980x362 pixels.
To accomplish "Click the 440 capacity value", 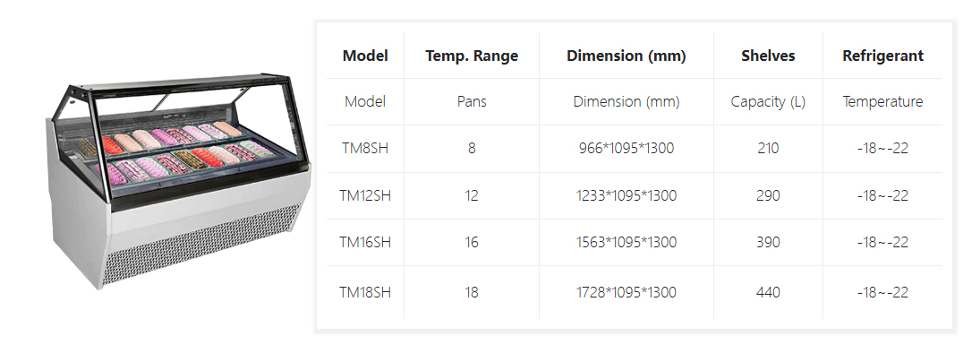I will pyautogui.click(x=768, y=292).
